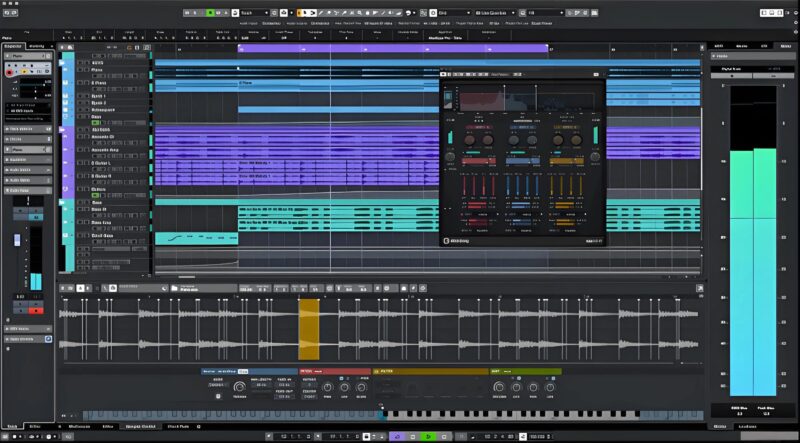The width and height of the screenshot is (800, 443).
Task: Open the Touch automation mode dropdown
Action: click(x=254, y=13)
